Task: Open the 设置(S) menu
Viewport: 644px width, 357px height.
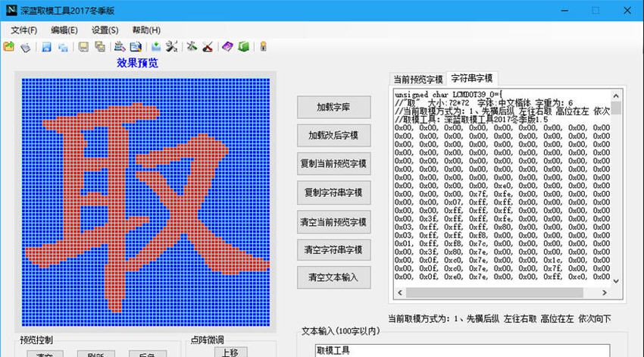Action: [105, 30]
